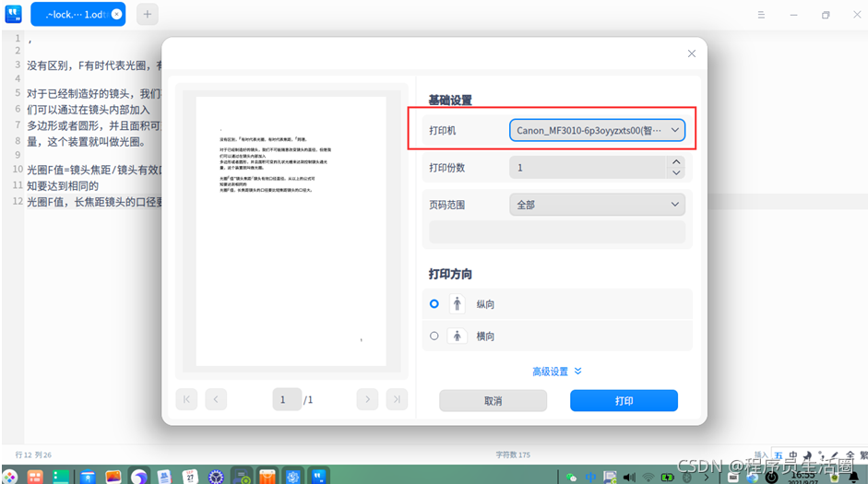
Task: Click the 字符数 175 status text
Action: pos(513,454)
